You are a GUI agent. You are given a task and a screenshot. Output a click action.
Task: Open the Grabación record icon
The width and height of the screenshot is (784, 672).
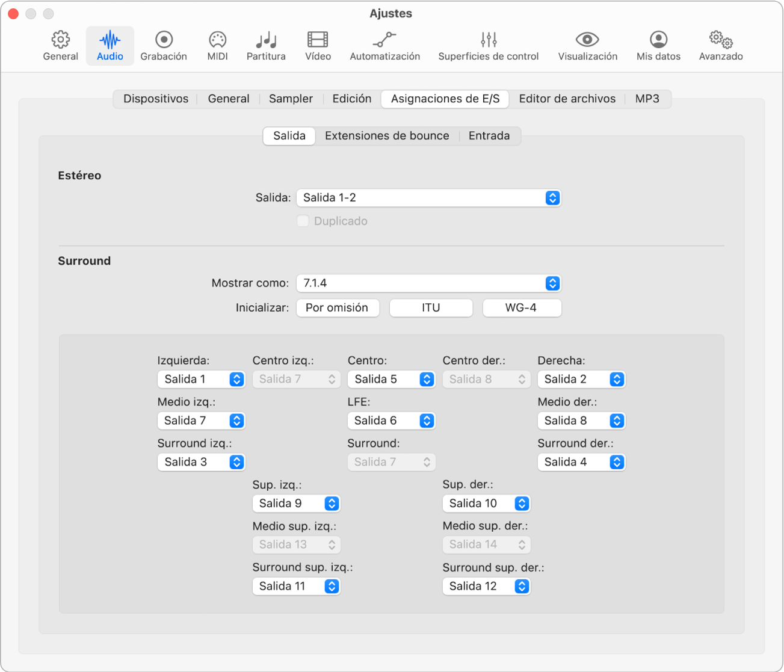tap(164, 40)
